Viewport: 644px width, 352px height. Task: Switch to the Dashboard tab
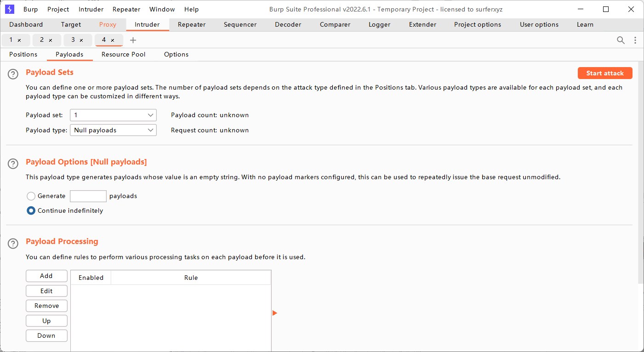tap(26, 25)
